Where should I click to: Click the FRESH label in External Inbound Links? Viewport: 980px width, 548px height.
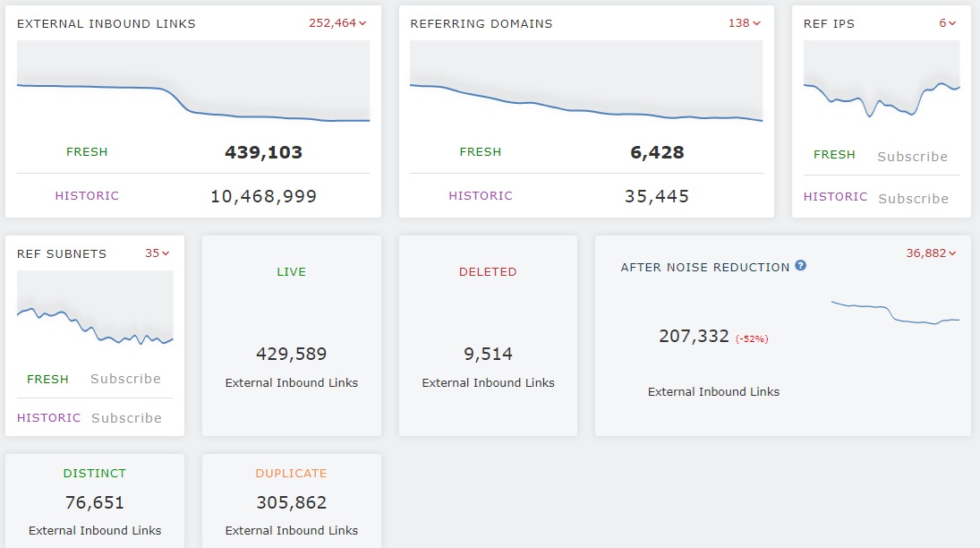pyautogui.click(x=87, y=152)
